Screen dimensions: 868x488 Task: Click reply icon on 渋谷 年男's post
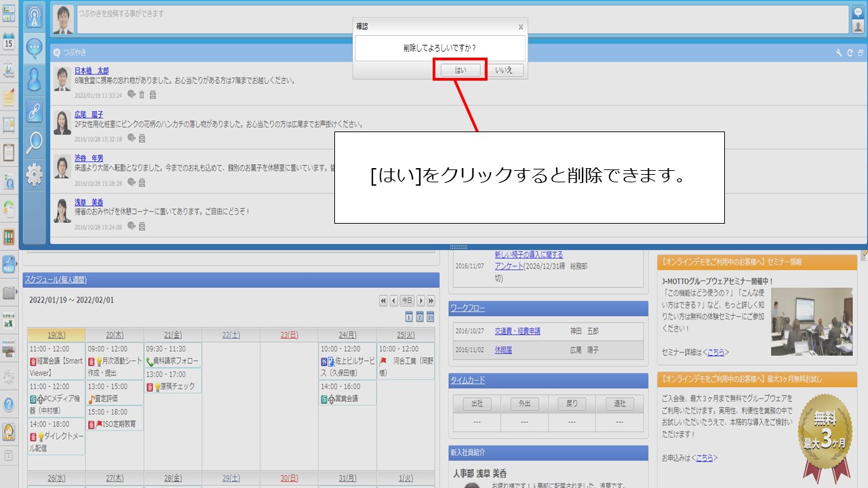132,183
